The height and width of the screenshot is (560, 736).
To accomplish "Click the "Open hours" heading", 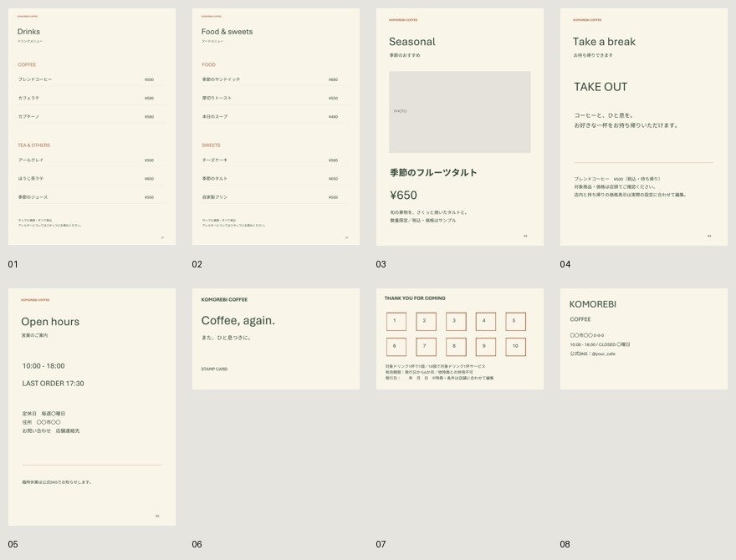I will point(50,322).
